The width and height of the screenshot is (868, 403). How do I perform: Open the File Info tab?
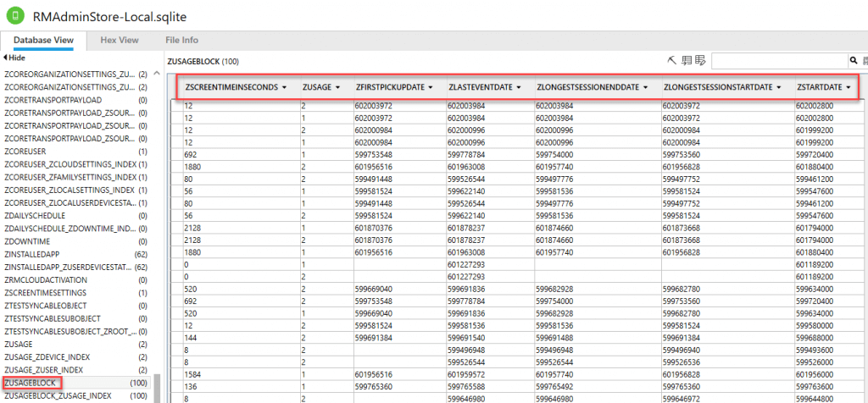pyautogui.click(x=181, y=40)
